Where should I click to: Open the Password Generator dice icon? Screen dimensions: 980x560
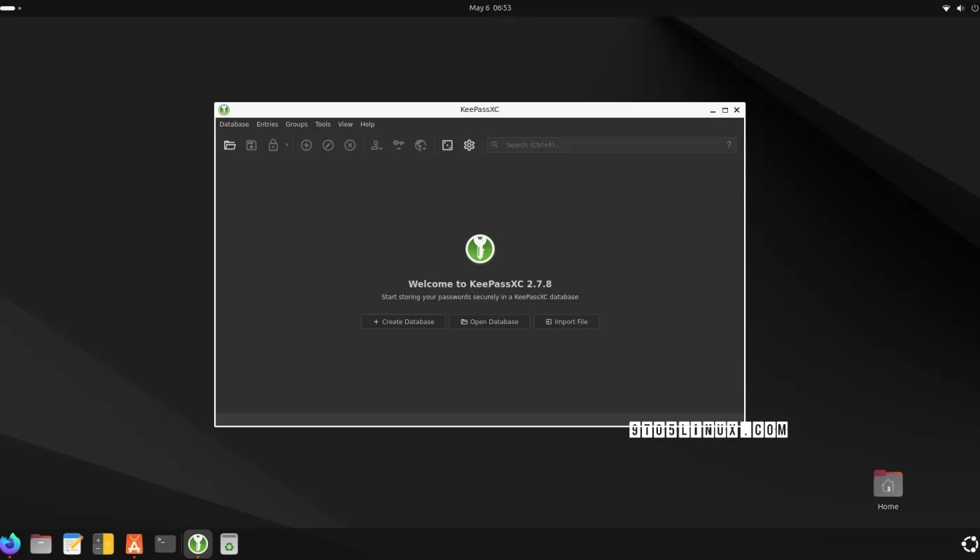click(447, 145)
